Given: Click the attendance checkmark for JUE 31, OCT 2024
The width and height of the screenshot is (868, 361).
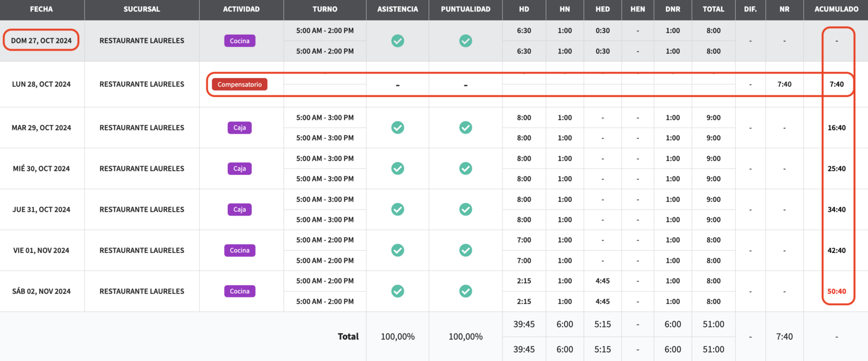Looking at the screenshot, I should (398, 210).
